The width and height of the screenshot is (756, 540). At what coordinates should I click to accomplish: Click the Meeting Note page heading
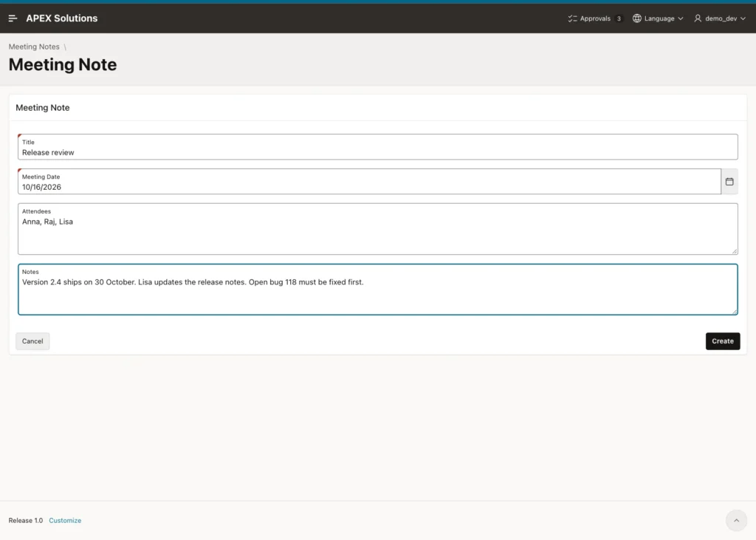63,65
